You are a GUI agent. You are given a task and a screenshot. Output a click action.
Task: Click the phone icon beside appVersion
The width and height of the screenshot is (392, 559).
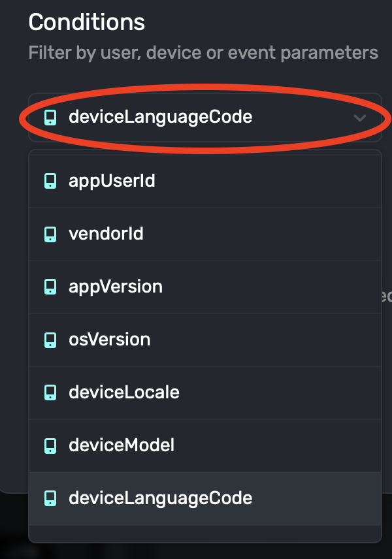(x=50, y=287)
